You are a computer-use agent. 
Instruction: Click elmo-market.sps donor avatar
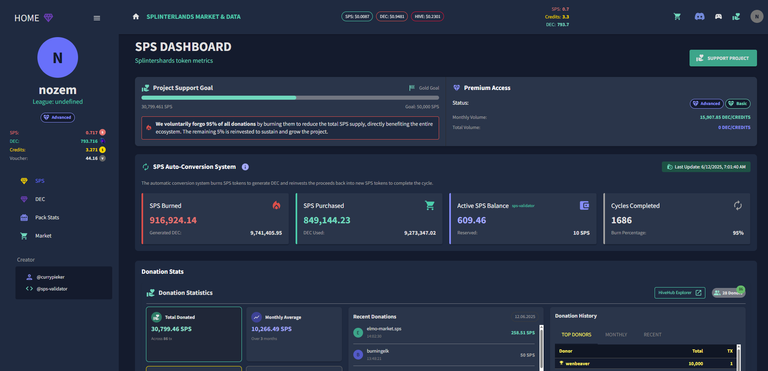(x=358, y=333)
